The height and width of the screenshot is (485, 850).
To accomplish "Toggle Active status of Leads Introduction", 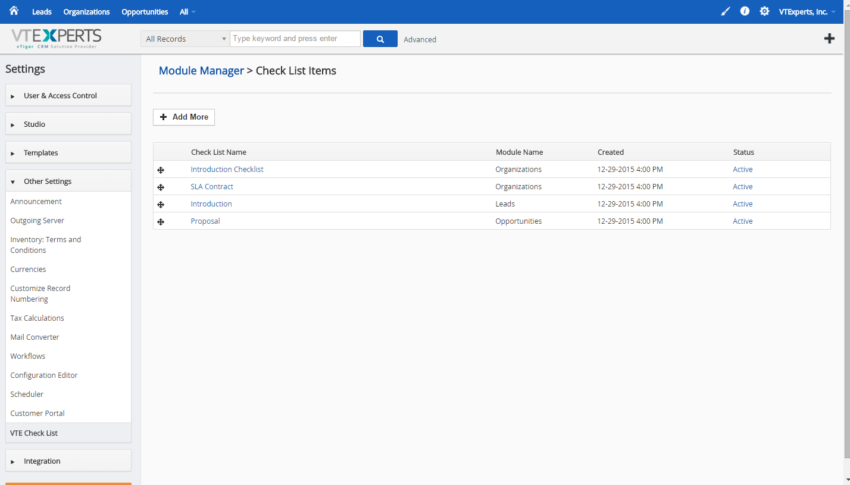I will click(x=743, y=204).
